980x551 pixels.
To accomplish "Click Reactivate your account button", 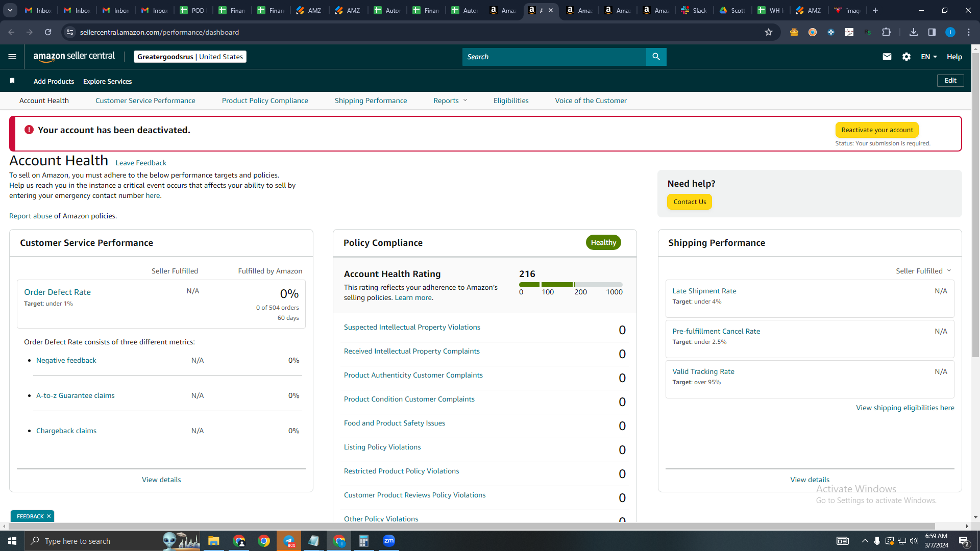I will (x=877, y=130).
